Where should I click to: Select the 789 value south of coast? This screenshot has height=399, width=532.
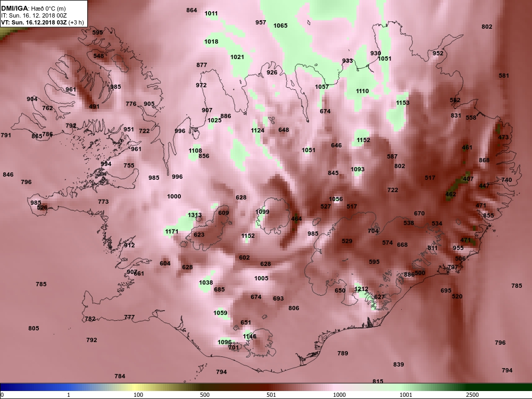pyautogui.click(x=343, y=353)
